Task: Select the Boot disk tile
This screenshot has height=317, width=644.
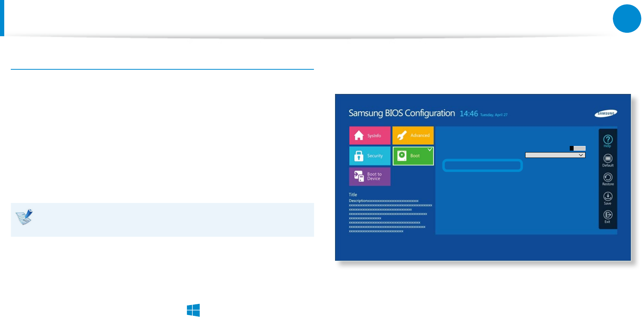Action: 413,156
